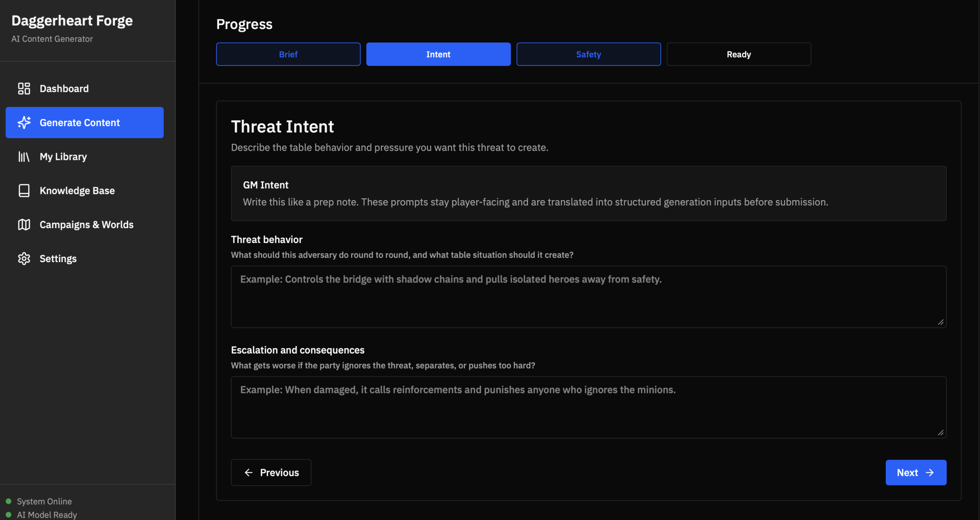The image size is (980, 520).
Task: Select Generate Content in the sidebar
Action: coord(85,122)
